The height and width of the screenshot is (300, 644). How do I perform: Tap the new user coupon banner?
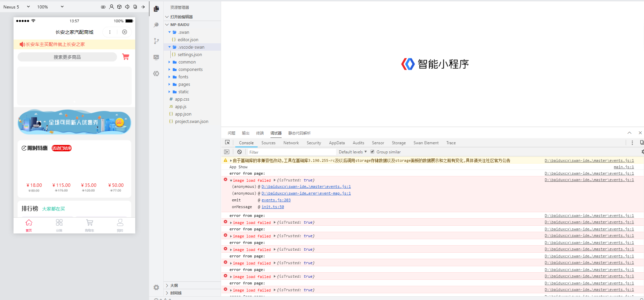74,122
